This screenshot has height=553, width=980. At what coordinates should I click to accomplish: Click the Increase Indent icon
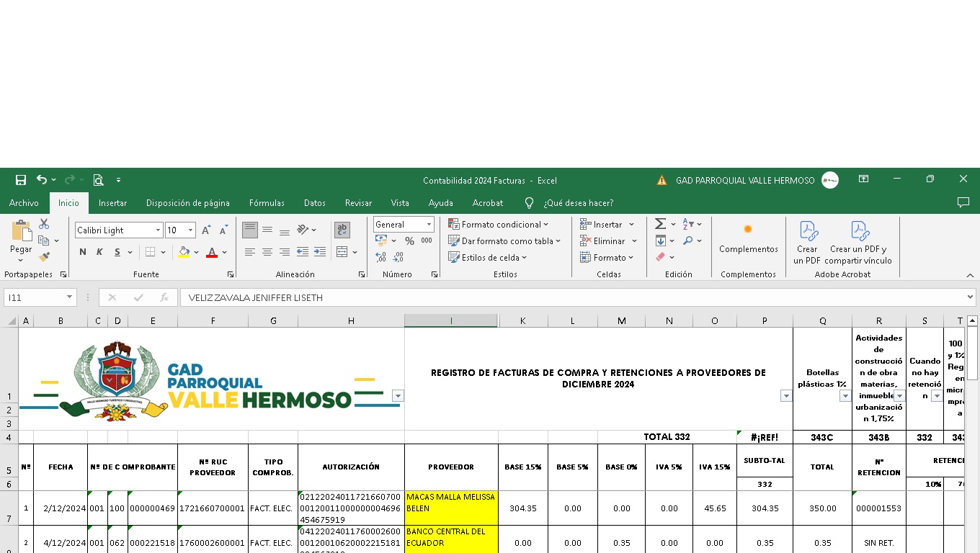[x=319, y=252]
